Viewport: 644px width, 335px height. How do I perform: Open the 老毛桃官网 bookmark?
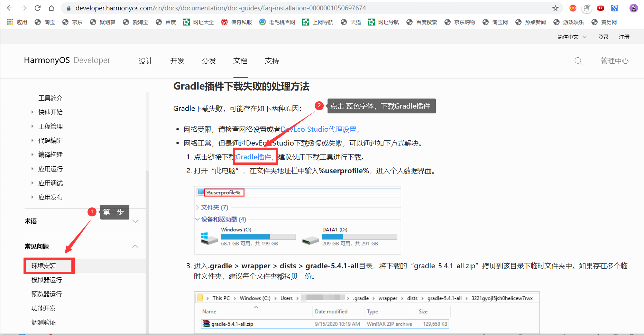(x=277, y=22)
